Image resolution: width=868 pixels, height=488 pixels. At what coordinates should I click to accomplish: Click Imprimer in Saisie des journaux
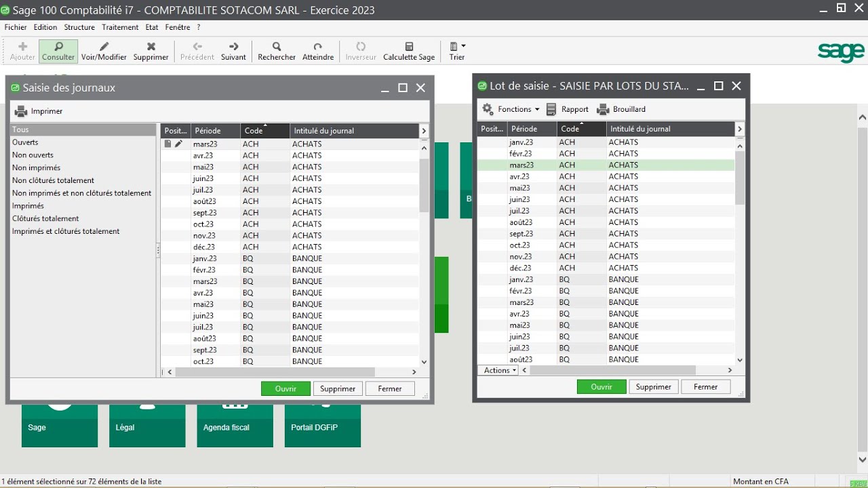[x=39, y=111]
